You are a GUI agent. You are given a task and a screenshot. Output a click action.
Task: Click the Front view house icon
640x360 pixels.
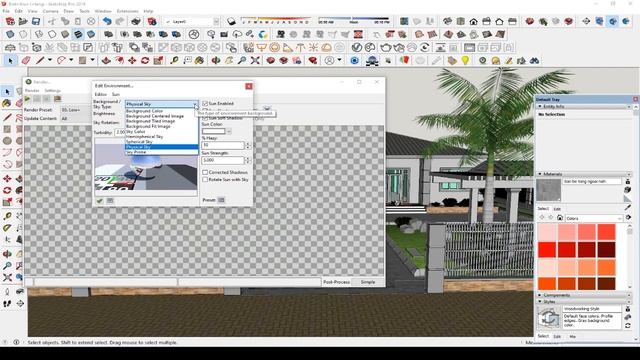(x=473, y=21)
